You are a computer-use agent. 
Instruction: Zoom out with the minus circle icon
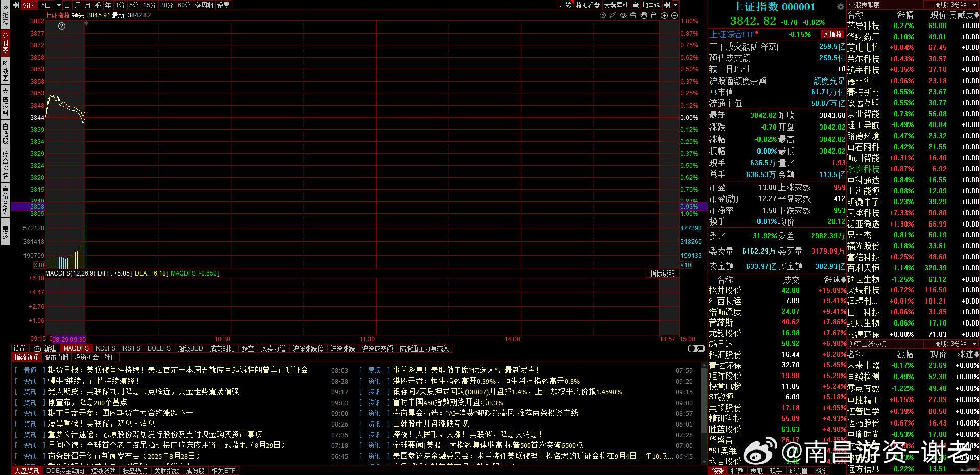click(674, 16)
